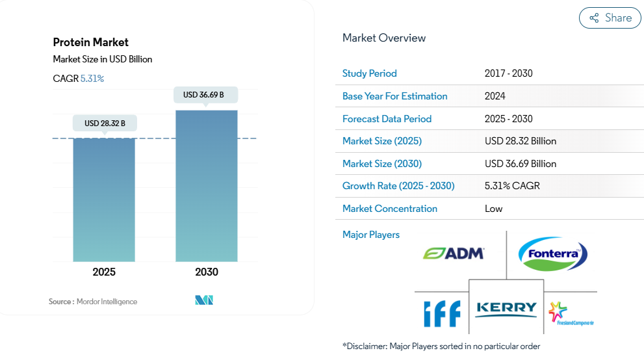This screenshot has height=353, width=644.
Task: Select Market Size (2025) label
Action: (382, 141)
